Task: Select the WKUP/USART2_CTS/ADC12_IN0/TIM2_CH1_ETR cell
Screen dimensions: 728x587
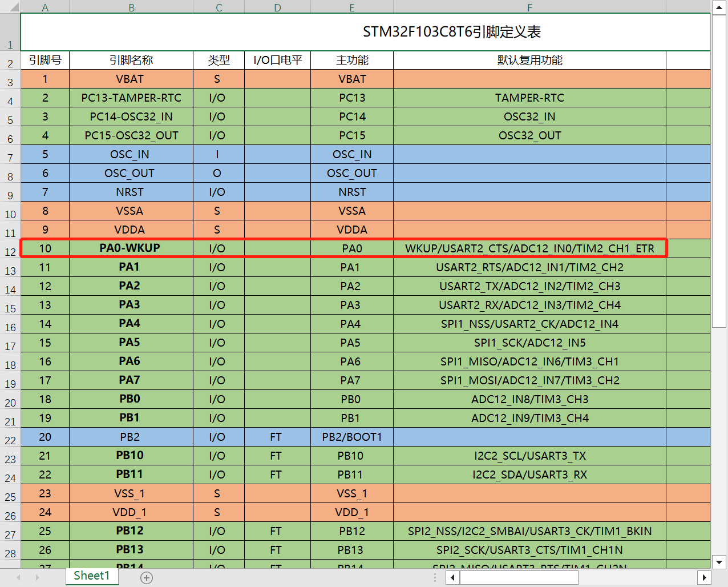Action: pos(529,248)
